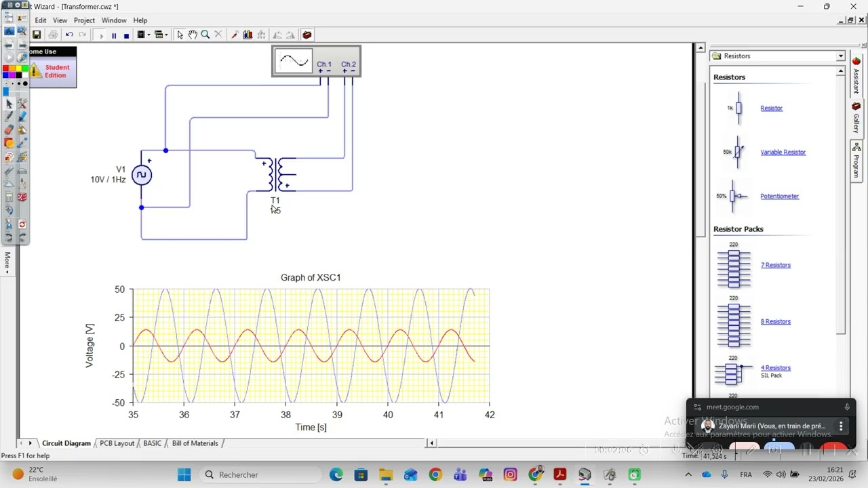The width and height of the screenshot is (868, 488).
Task: Open the layout style dropdown arrow
Action: pos(166,35)
